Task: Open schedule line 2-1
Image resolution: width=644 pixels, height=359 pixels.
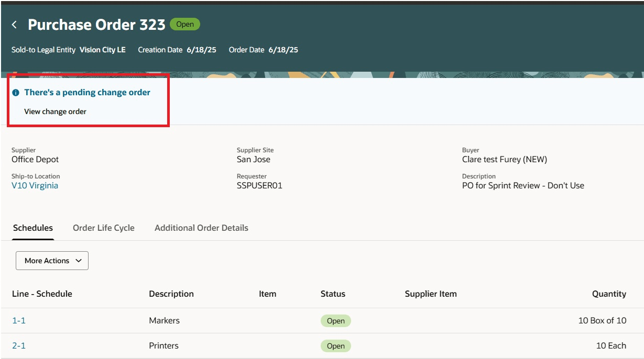Action: point(19,345)
